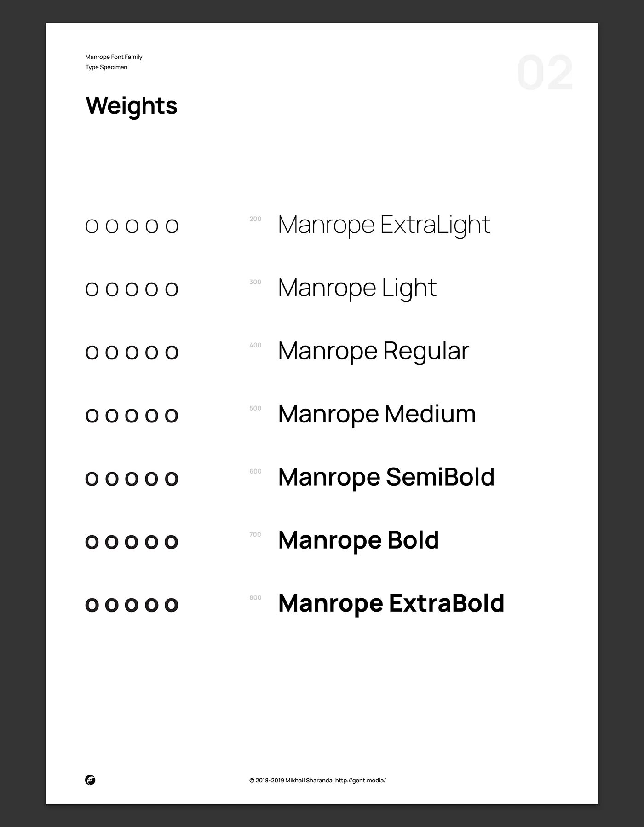
Task: Click the large 02 page number
Action: [x=545, y=73]
